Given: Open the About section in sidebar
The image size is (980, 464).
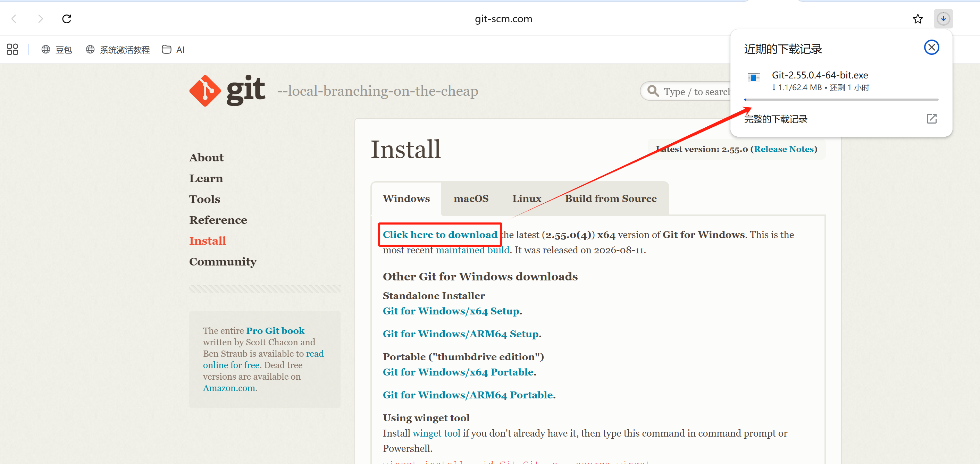Looking at the screenshot, I should point(206,158).
